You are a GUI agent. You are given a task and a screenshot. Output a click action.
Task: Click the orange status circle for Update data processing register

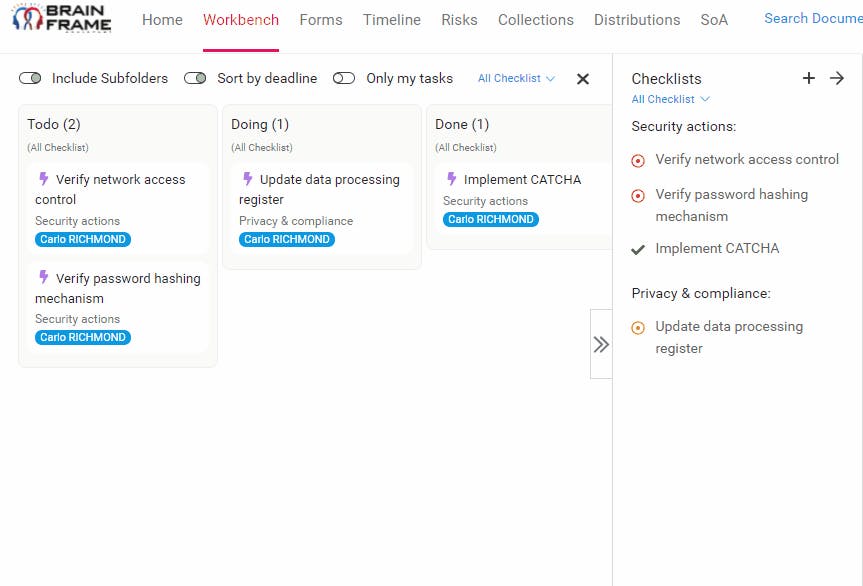pos(638,327)
